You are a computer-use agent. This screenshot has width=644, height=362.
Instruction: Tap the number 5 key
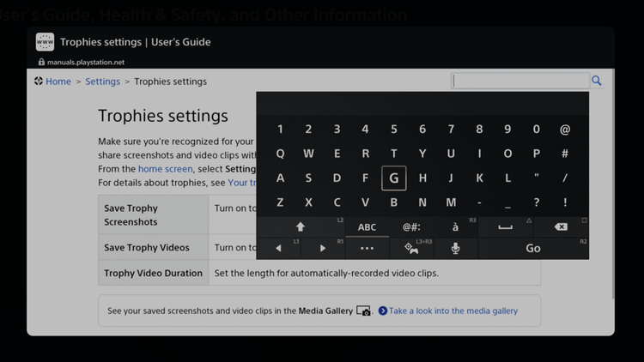pos(394,130)
